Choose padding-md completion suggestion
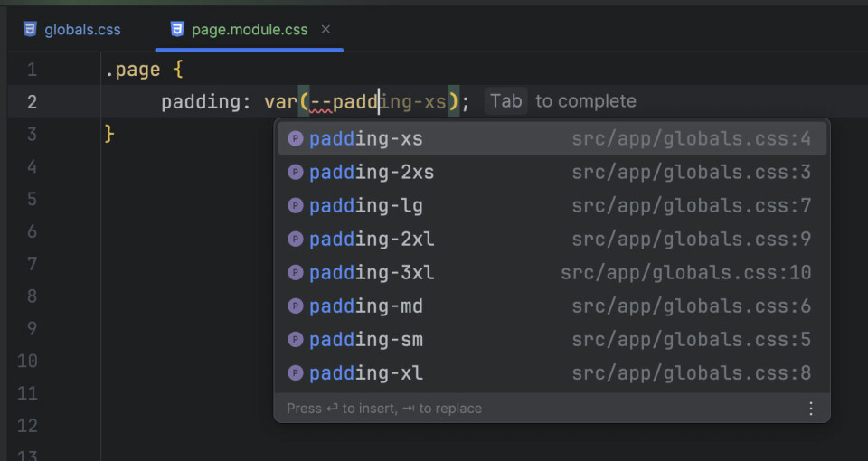 tap(552, 306)
